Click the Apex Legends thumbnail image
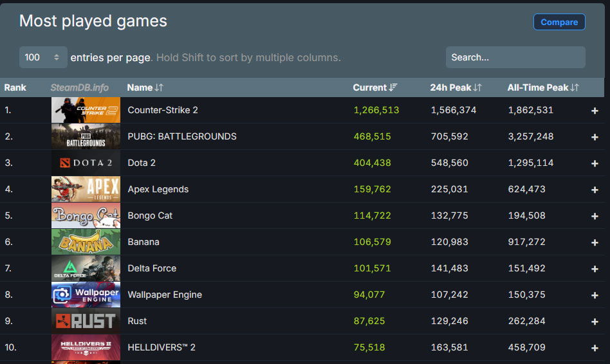610x364 pixels. (86, 189)
